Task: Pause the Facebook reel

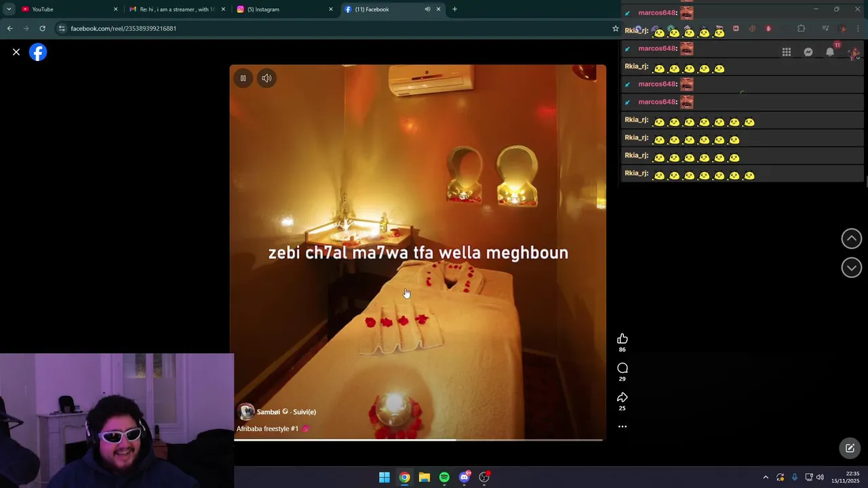Action: click(x=243, y=78)
